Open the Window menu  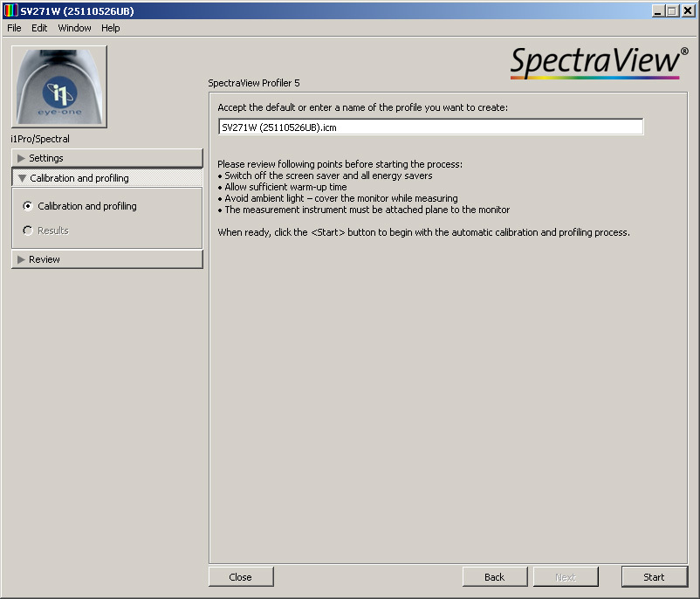point(74,28)
